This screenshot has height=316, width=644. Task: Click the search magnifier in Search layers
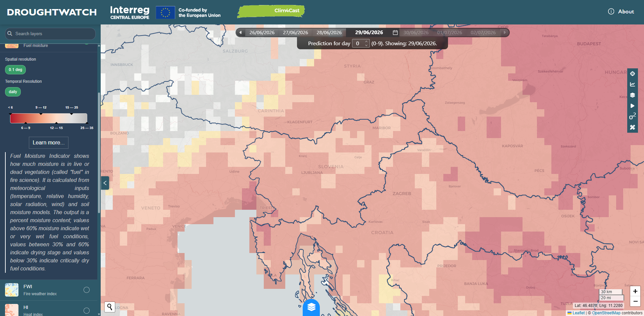coord(10,34)
